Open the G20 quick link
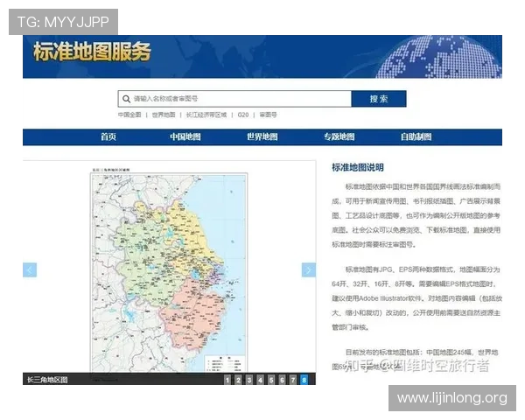525x420 pixels. (243, 115)
